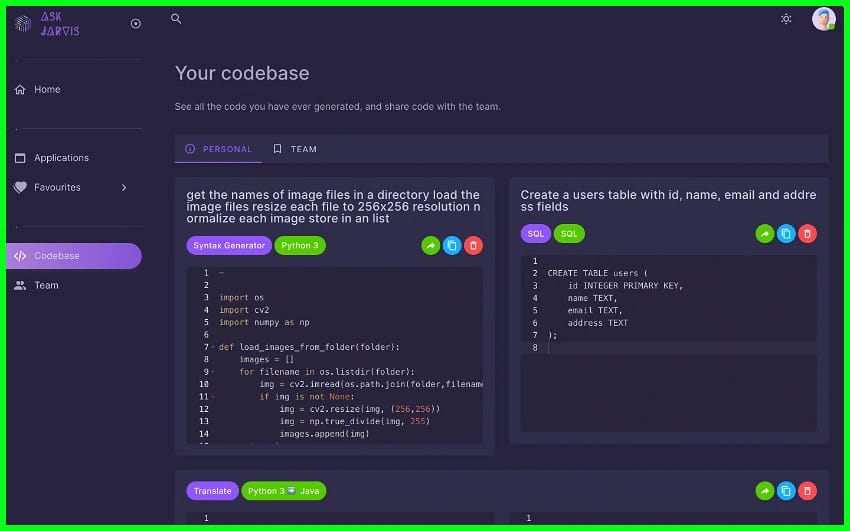Viewport: 850px width, 531px height.
Task: Delete the users table SQL snippet
Action: (808, 233)
